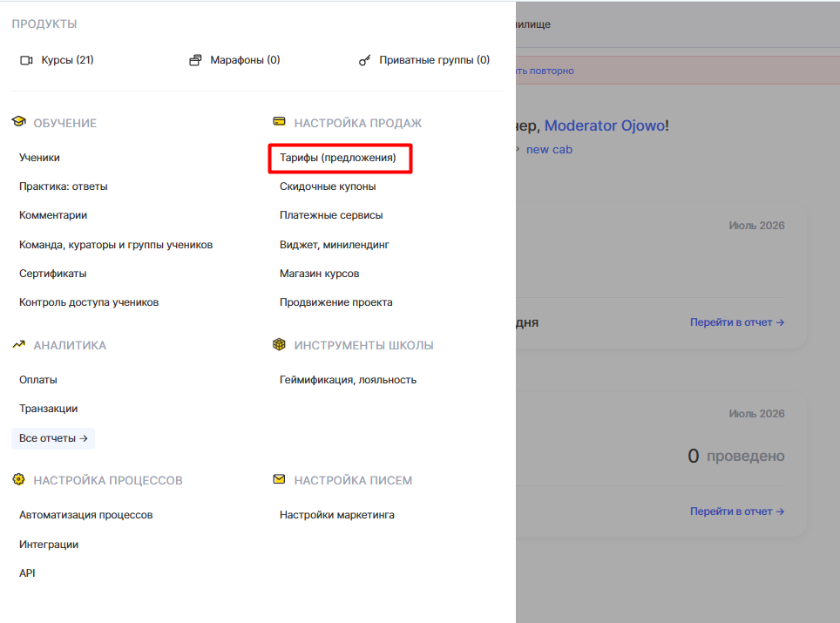Click Moderator Ojowo profile link
The image size is (840, 623).
pyautogui.click(x=605, y=125)
